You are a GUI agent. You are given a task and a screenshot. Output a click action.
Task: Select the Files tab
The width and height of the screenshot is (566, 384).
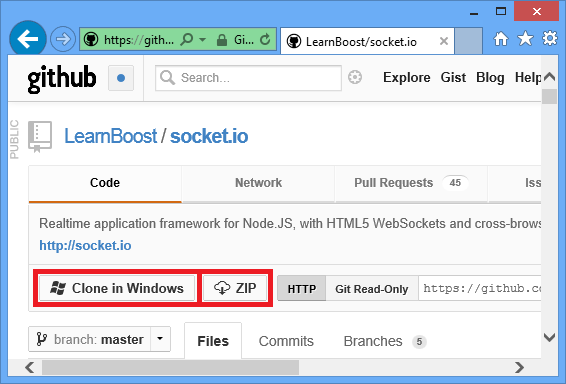click(213, 341)
